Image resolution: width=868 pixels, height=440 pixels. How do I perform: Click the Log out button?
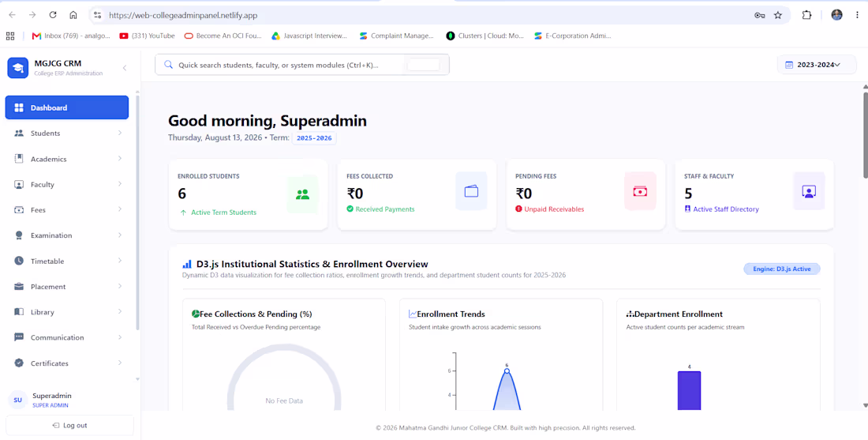pos(69,425)
